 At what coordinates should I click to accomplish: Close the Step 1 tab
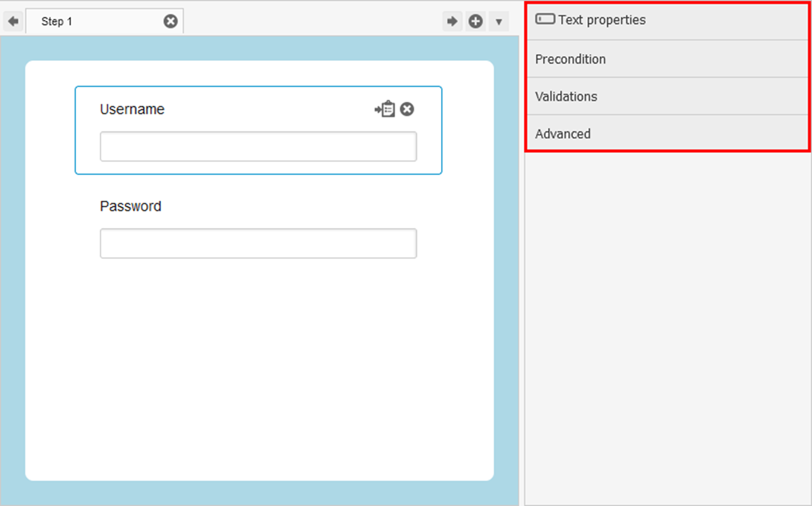pos(170,21)
